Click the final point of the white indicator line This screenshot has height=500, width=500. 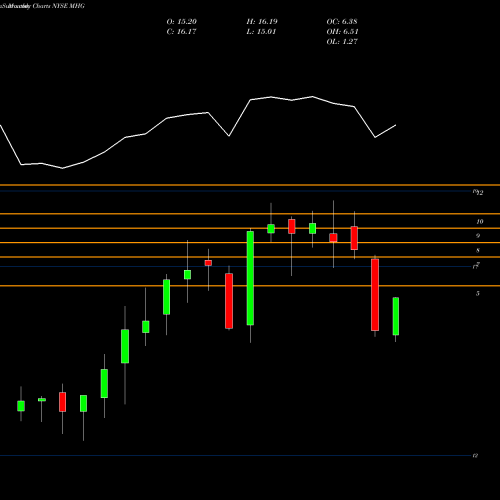point(396,125)
